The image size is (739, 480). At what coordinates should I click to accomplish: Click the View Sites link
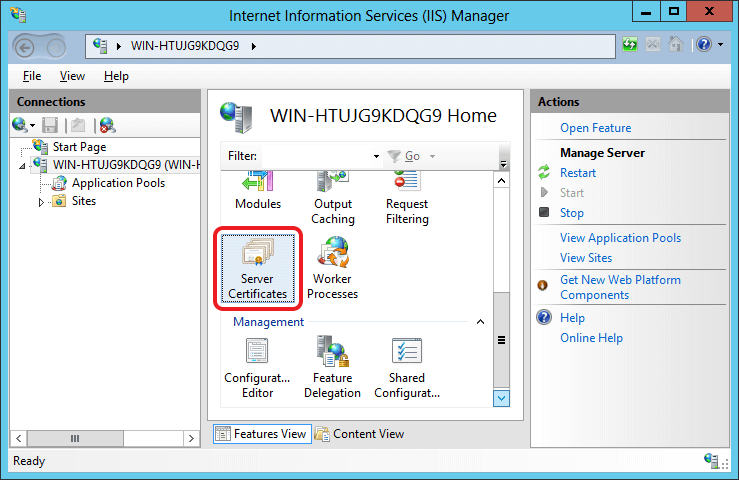coord(586,258)
